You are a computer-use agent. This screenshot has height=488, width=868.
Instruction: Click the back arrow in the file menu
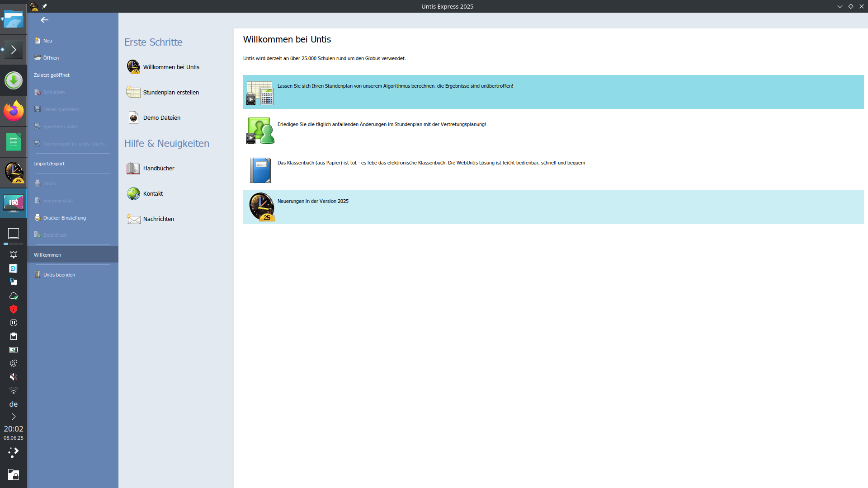click(x=44, y=20)
